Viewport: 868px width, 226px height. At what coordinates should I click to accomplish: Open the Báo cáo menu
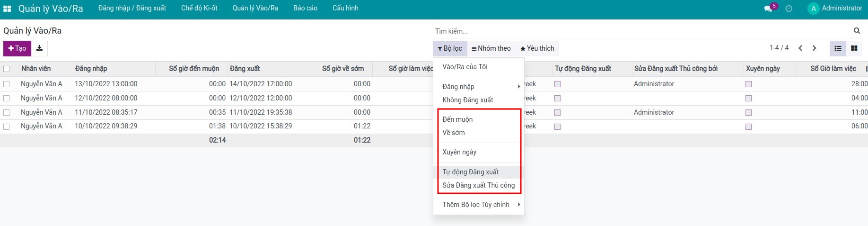(305, 8)
